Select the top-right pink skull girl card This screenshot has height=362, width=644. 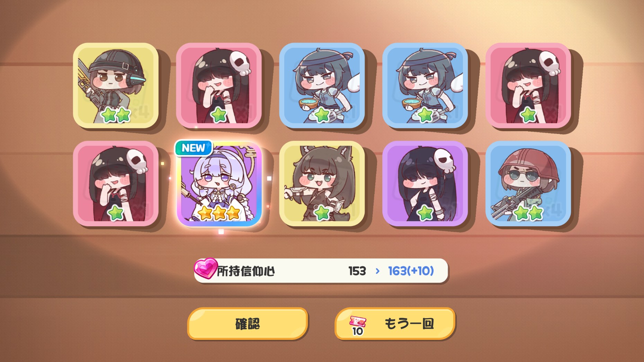click(528, 85)
